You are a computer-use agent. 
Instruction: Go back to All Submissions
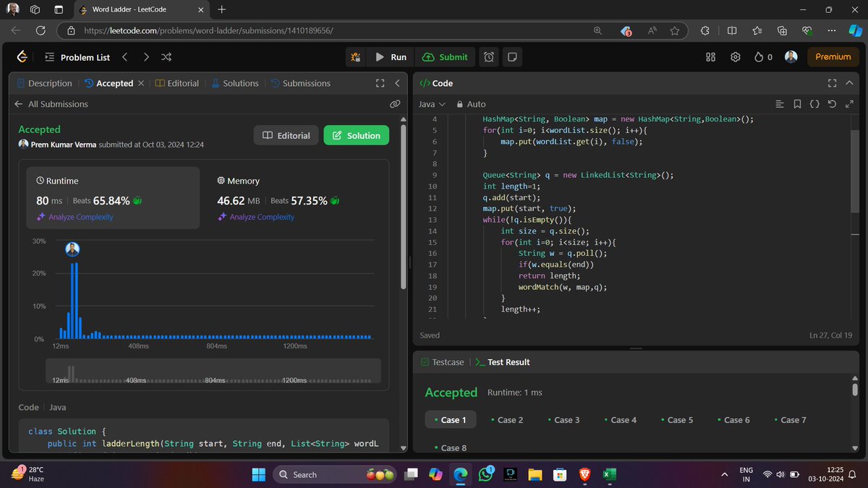[51, 104]
